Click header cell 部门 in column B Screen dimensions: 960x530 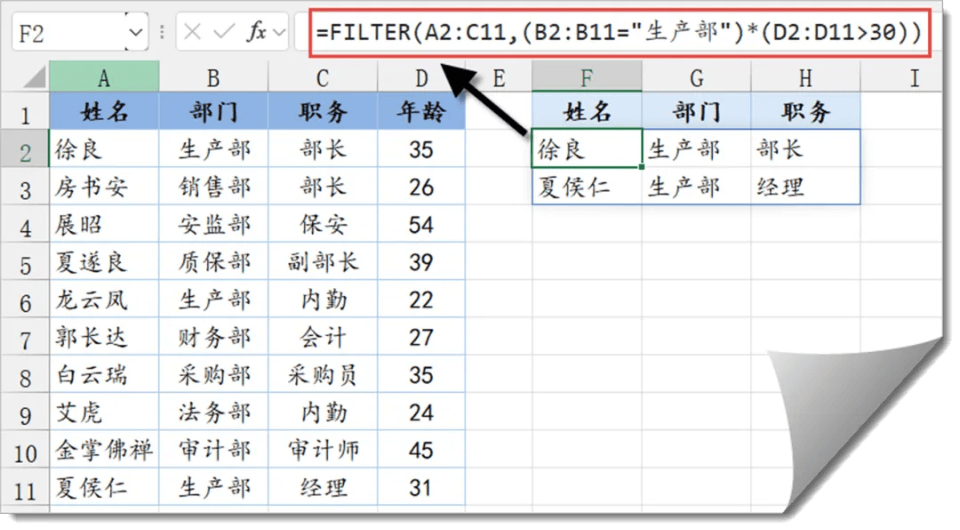point(213,111)
